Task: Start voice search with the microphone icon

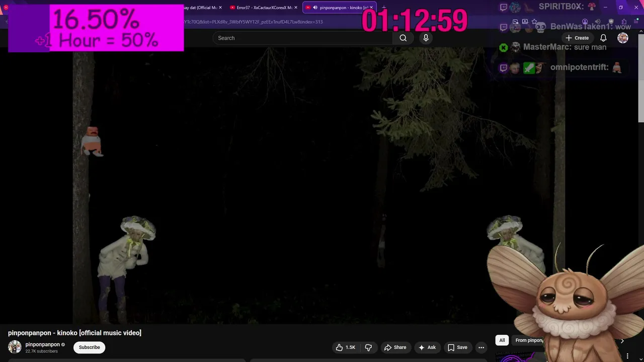Action: coord(426,38)
